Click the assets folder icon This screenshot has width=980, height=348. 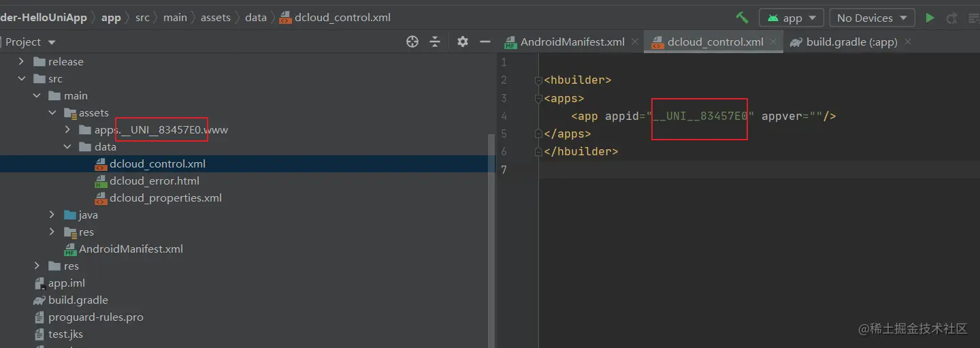point(70,112)
